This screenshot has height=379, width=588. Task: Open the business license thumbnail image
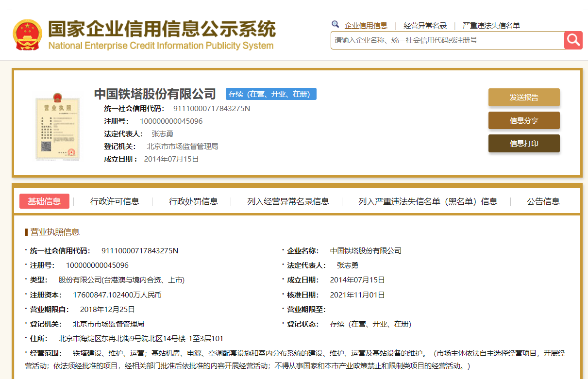[x=57, y=128]
